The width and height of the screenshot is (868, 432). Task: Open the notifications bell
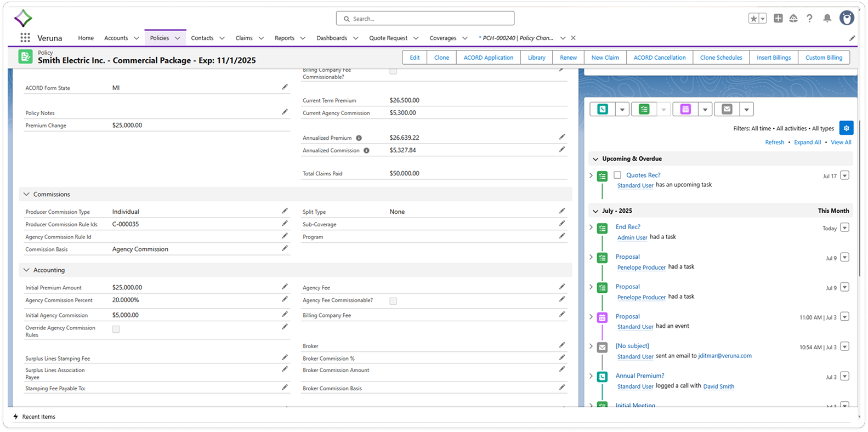827,19
